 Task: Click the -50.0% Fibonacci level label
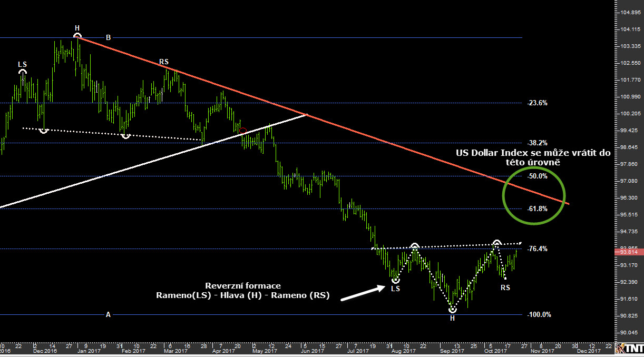[x=537, y=176]
